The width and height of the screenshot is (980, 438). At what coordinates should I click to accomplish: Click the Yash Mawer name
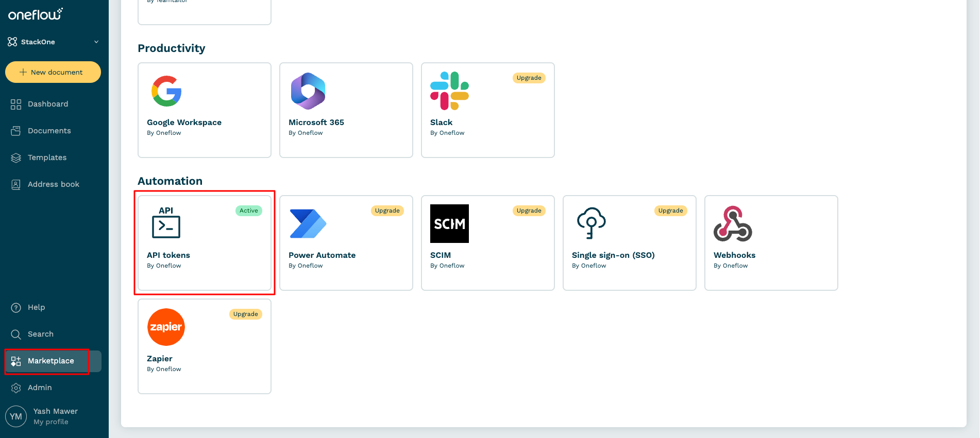click(x=56, y=411)
